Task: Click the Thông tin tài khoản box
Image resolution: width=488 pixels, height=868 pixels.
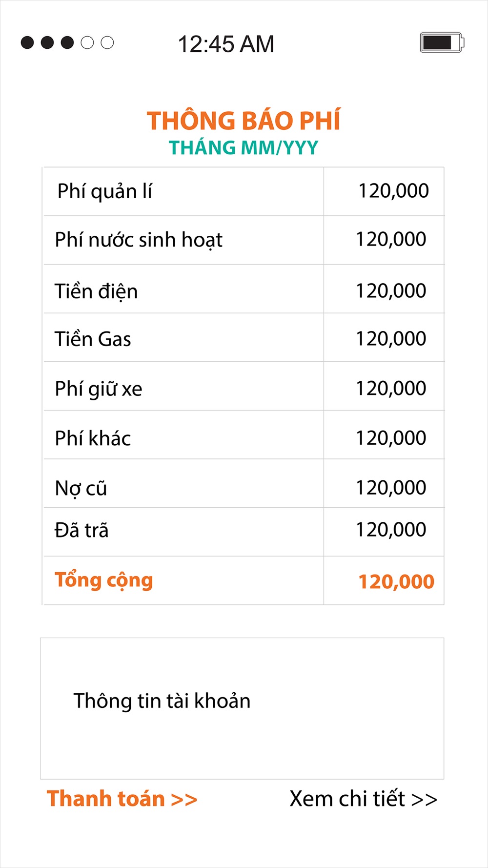Action: [242, 708]
